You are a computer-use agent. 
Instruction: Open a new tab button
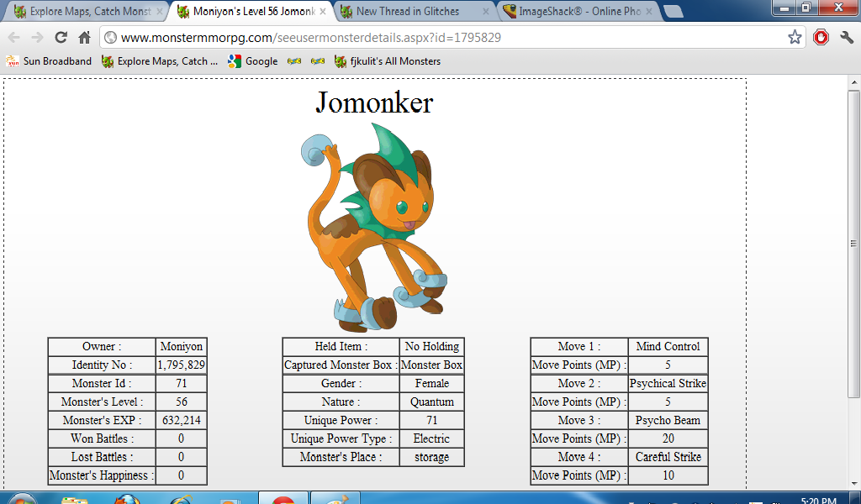point(673,12)
